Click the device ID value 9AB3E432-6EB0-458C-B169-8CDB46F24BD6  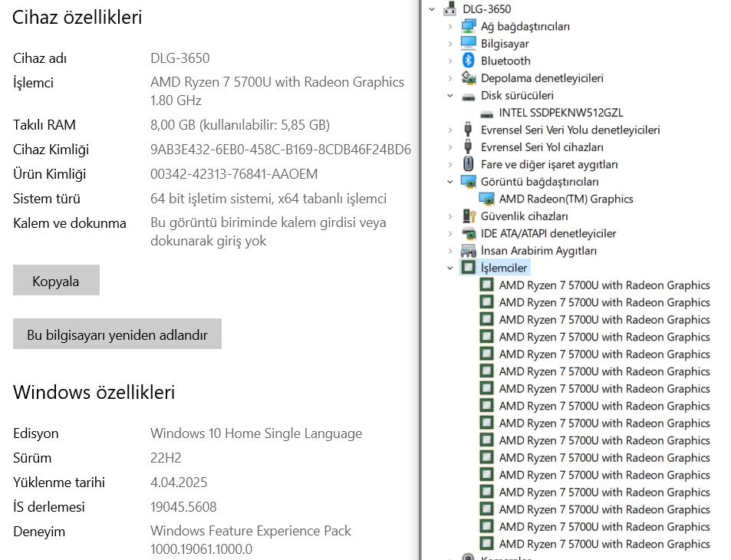click(281, 150)
